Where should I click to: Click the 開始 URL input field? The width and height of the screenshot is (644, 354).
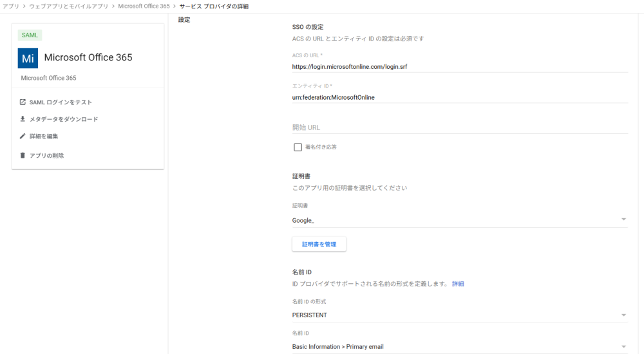coord(460,127)
